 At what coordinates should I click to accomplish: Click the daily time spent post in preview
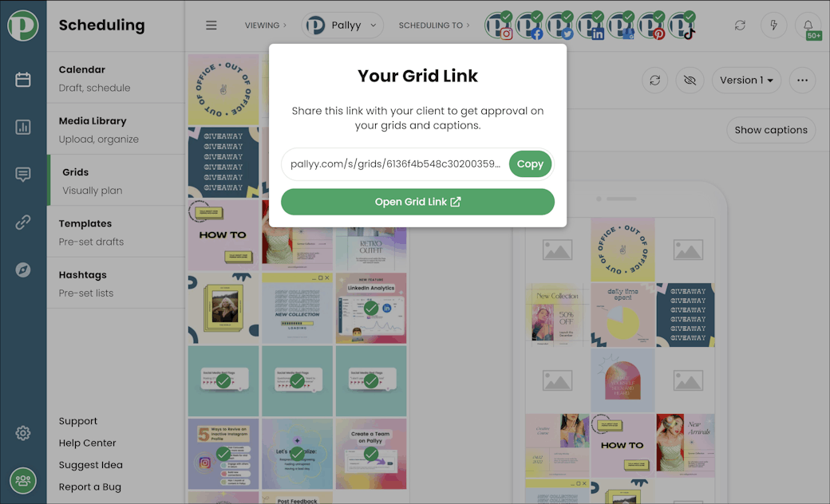pyautogui.click(x=622, y=315)
